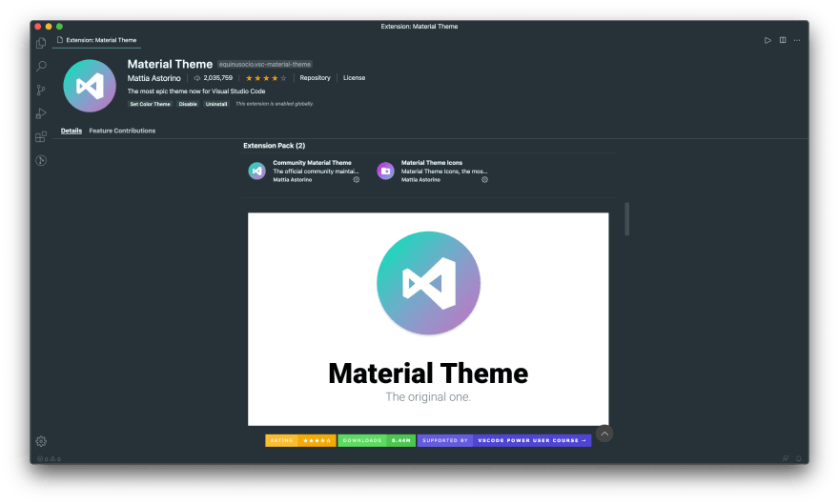The height and width of the screenshot is (504, 839).
Task: Click the errors and warnings status indicator
Action: (49, 458)
